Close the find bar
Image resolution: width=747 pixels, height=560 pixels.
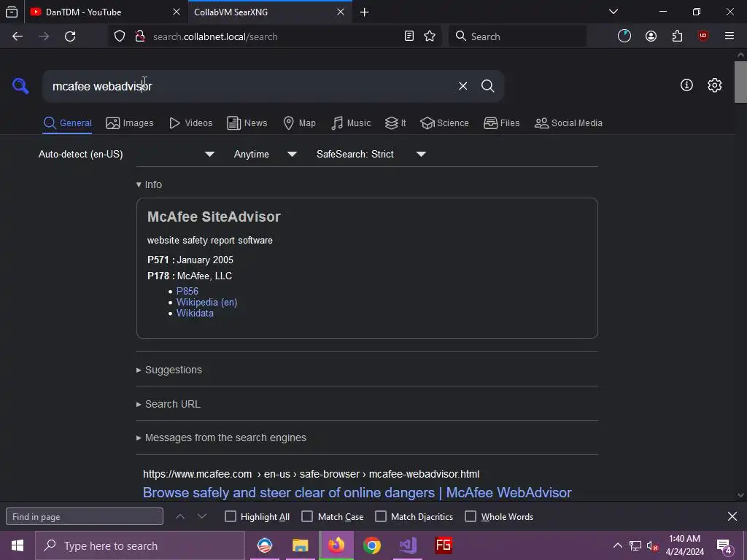732,517
